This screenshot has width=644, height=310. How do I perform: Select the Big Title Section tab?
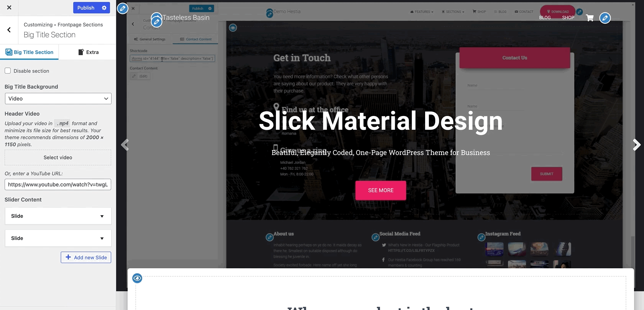[30, 52]
